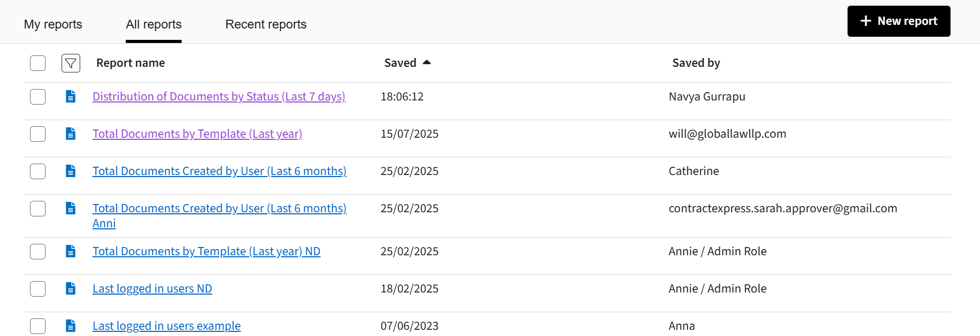Click the Saved by column header

[x=696, y=62]
